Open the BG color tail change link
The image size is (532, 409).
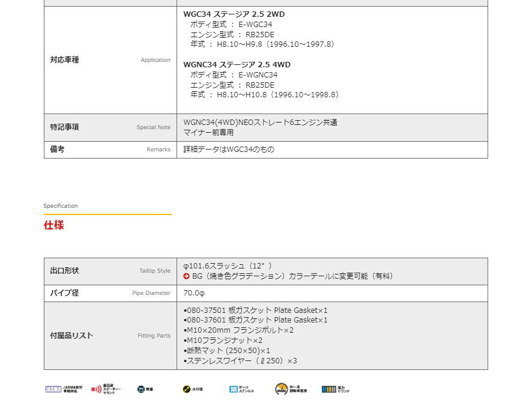click(292, 276)
